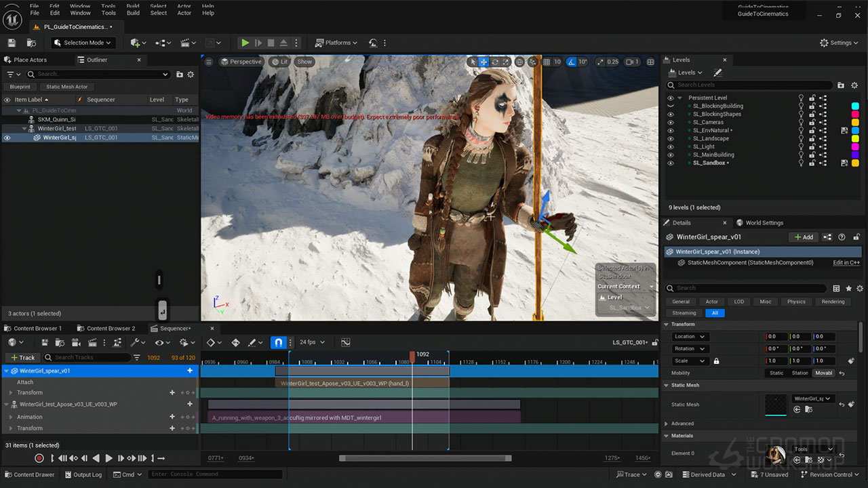Click the Add component button in Details
The image size is (868, 488).
tap(803, 237)
